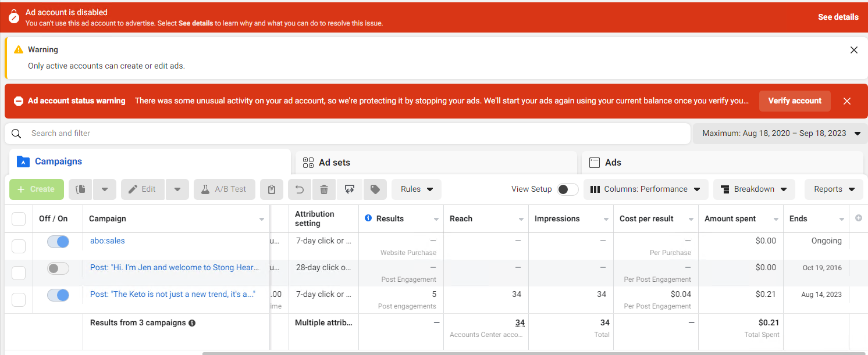Open the Amount spent column sort arrow
This screenshot has height=355, width=868.
coord(776,219)
